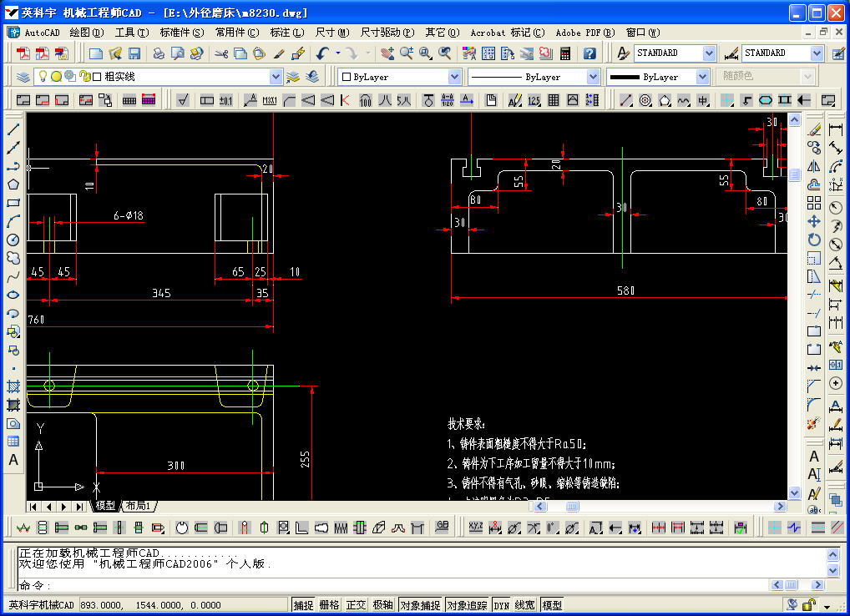The height and width of the screenshot is (616, 850).
Task: Expand the 随颜色 plot style dropdown
Action: 807,77
